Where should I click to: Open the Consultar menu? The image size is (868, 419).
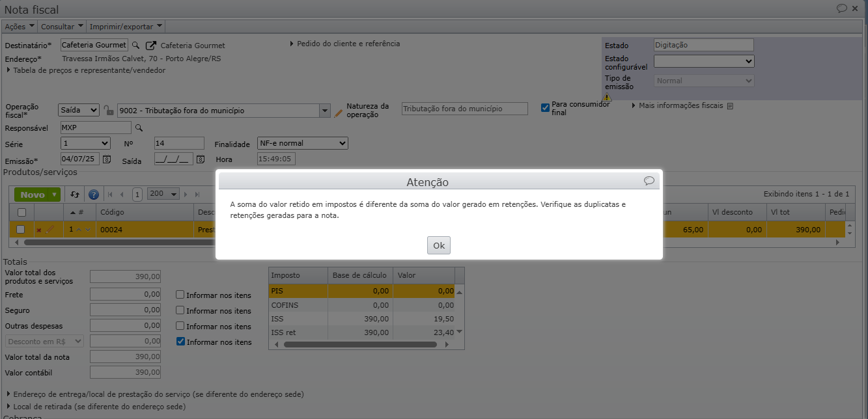62,27
